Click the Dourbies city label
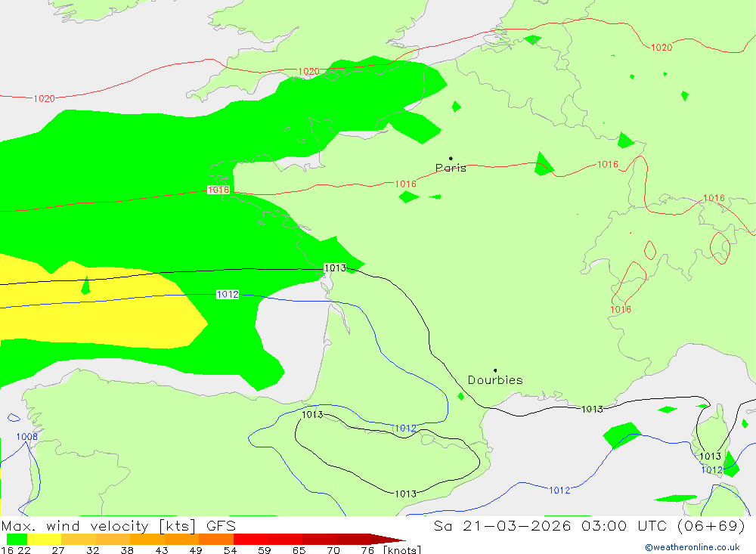Screen dimensions: 756x554 (495, 380)
